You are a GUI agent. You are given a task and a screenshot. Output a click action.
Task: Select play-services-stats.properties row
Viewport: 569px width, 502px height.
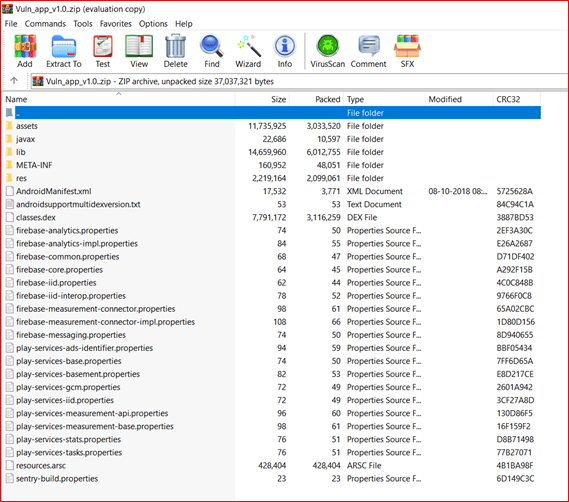pyautogui.click(x=272, y=440)
